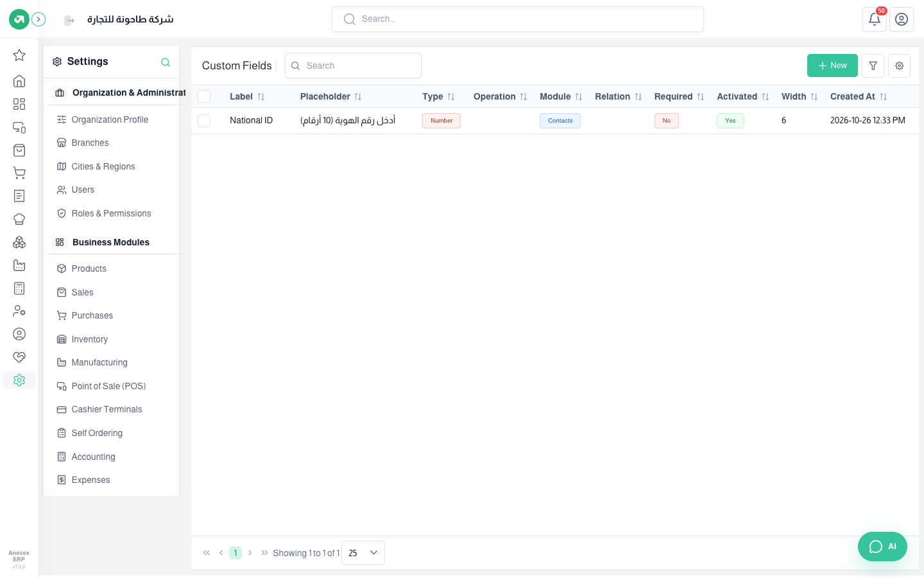Expand the sidebar with the chevron near logo

[x=38, y=19]
